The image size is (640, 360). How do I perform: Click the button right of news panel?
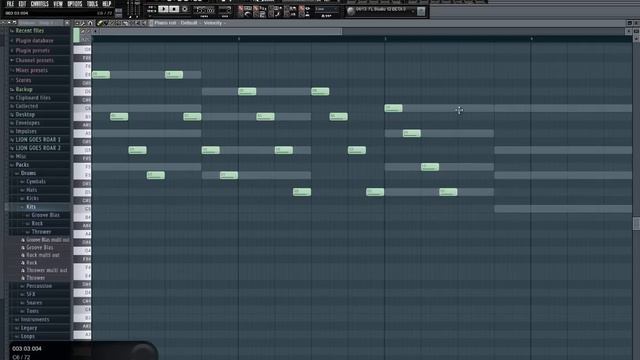click(x=421, y=11)
